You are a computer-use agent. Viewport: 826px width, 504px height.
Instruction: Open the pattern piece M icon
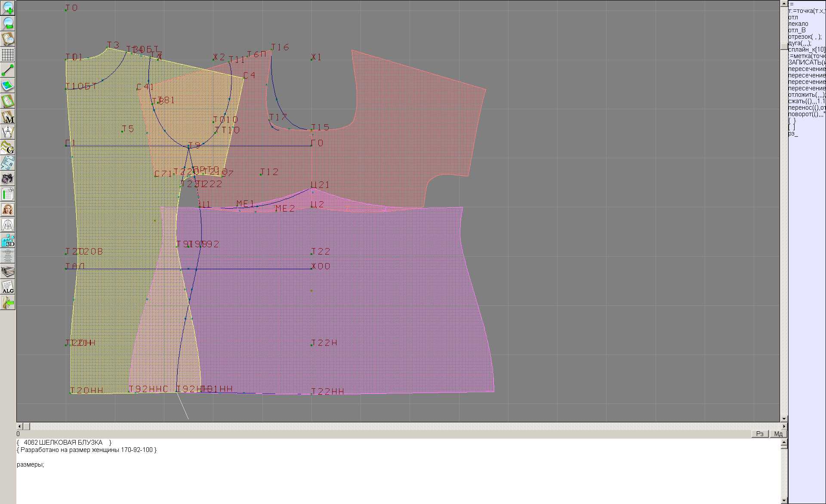pyautogui.click(x=8, y=117)
